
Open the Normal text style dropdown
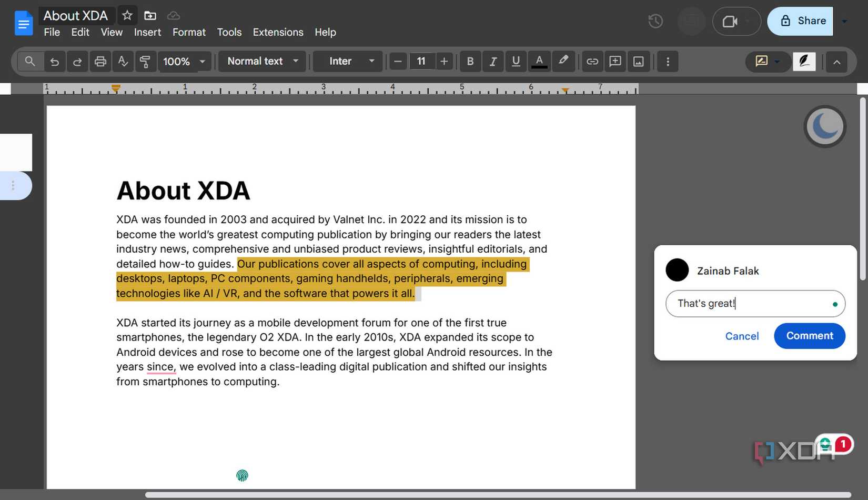coord(263,62)
